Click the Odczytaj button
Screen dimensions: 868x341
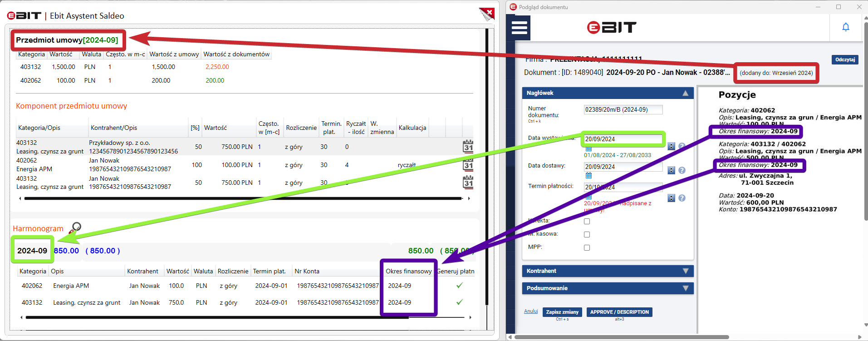845,59
